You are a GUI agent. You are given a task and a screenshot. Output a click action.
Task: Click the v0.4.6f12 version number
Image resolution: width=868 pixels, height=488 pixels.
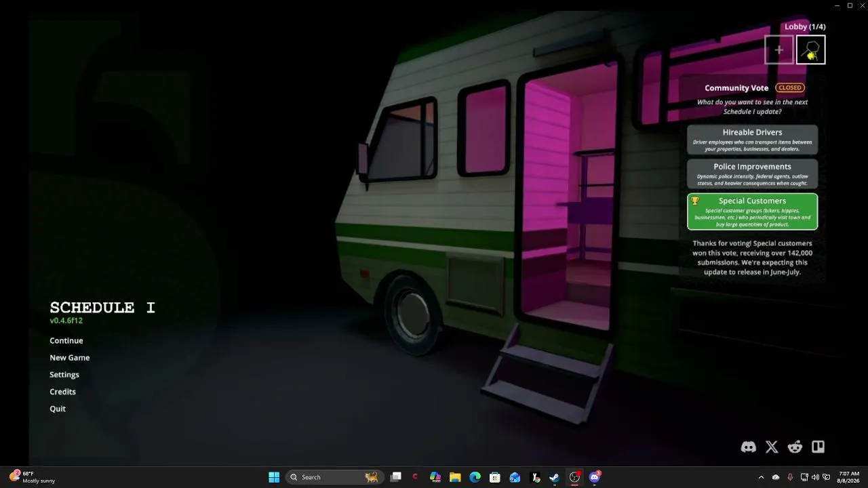[66, 321]
